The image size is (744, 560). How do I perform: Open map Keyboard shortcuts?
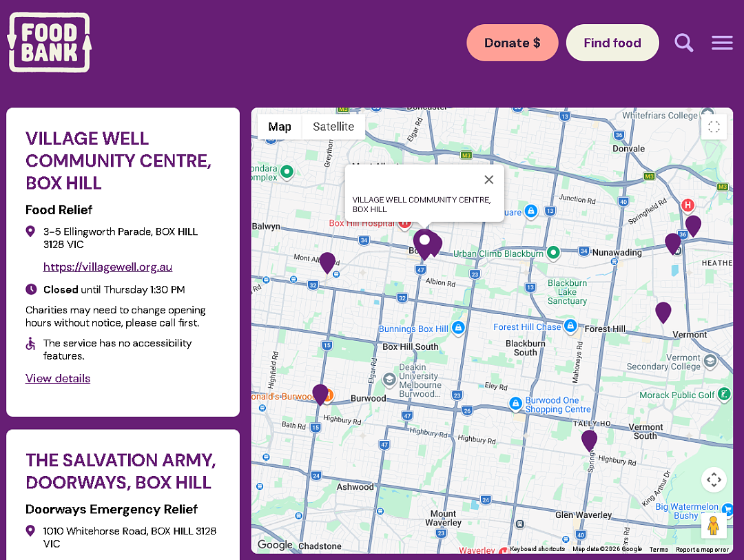[537, 549]
